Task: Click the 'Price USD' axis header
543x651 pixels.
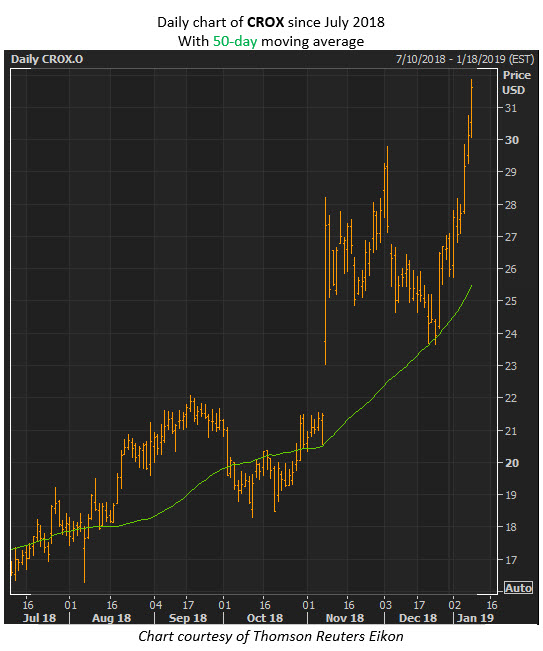Action: coord(515,83)
